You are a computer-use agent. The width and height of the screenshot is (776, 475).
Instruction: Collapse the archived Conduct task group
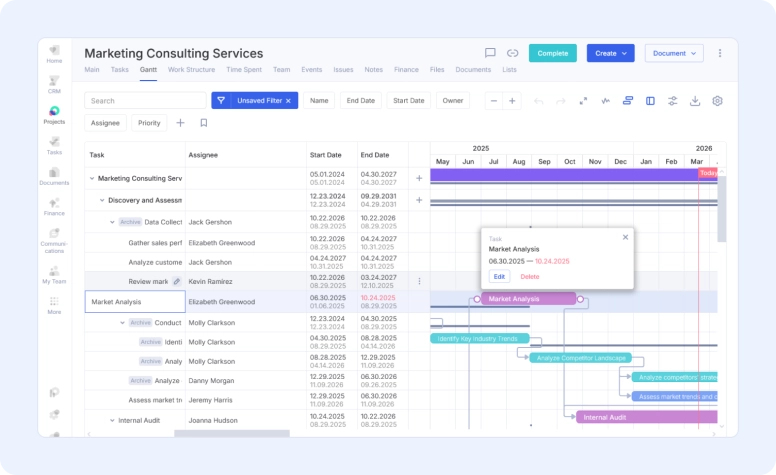[122, 323]
